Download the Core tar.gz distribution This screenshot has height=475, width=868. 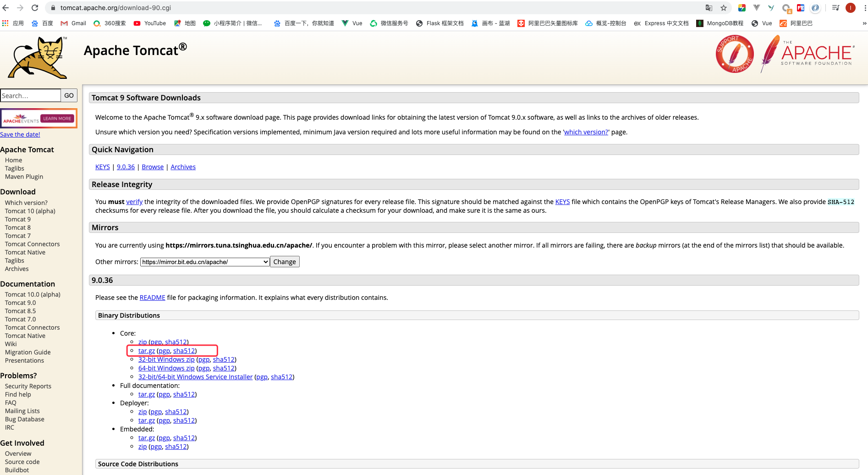coord(147,351)
